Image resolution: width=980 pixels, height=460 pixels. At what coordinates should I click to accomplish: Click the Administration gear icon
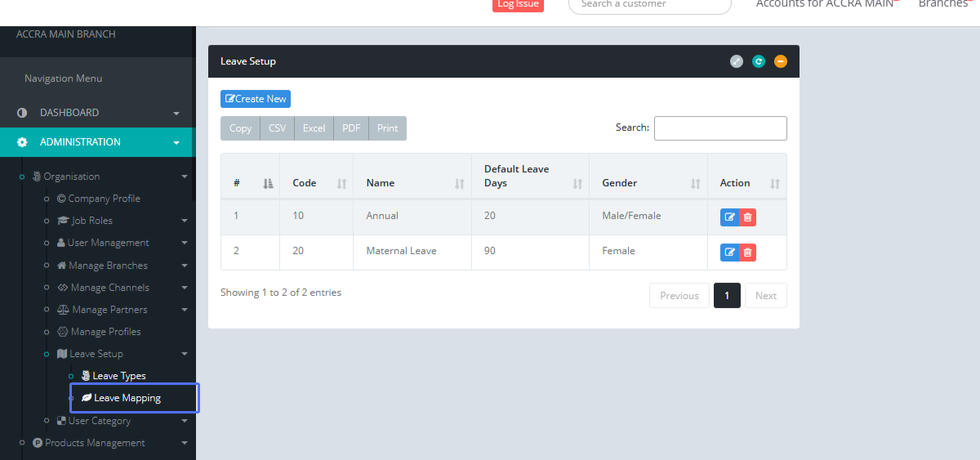[22, 142]
